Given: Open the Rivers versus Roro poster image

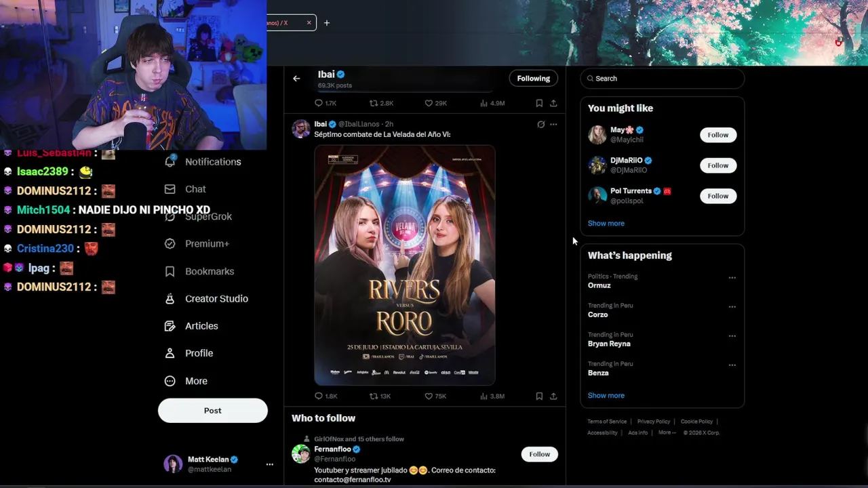Looking at the screenshot, I should point(405,265).
